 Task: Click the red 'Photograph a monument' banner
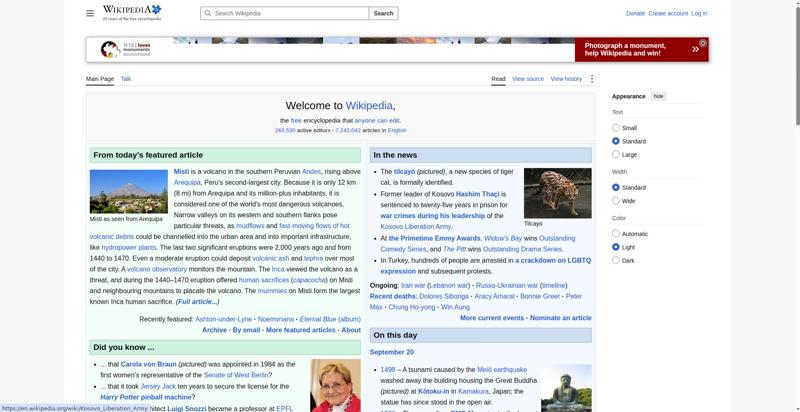point(641,49)
